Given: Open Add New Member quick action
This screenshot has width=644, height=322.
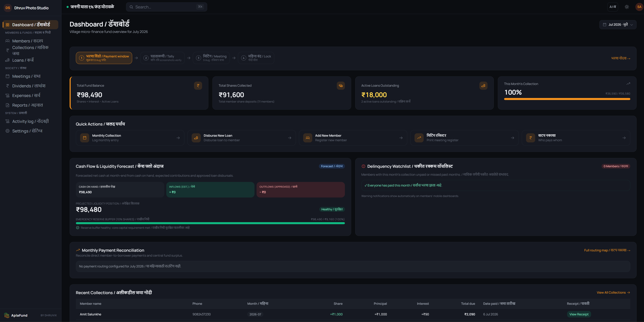Looking at the screenshot, I should point(353,138).
